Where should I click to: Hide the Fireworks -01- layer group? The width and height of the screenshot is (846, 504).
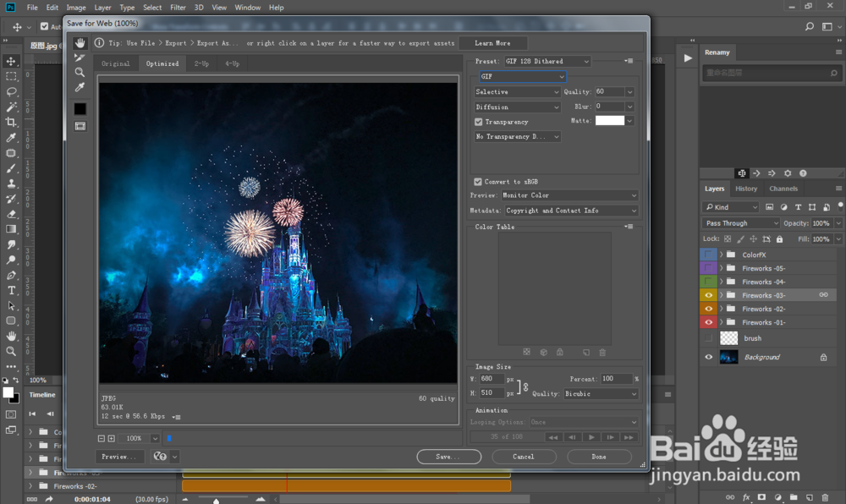(x=708, y=322)
